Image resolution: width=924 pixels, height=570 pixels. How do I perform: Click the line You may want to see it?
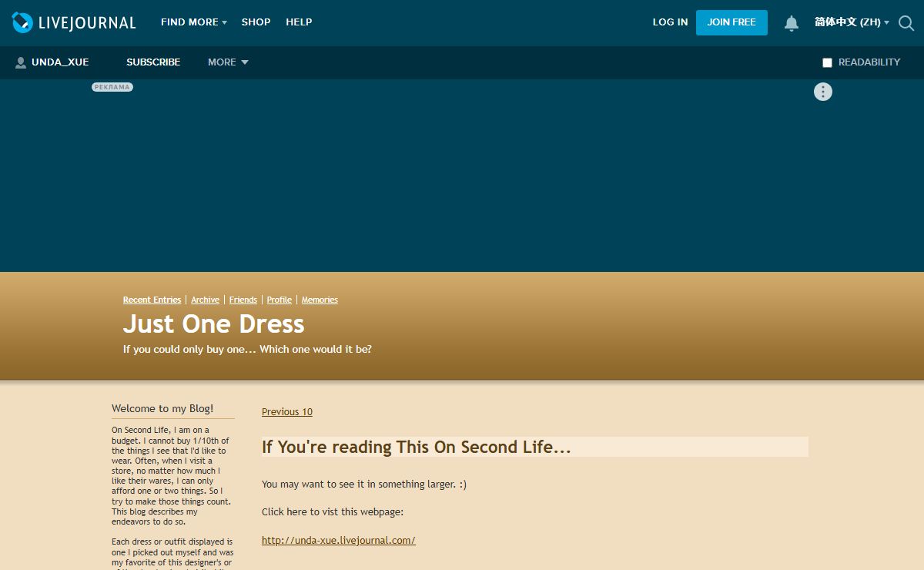[364, 484]
